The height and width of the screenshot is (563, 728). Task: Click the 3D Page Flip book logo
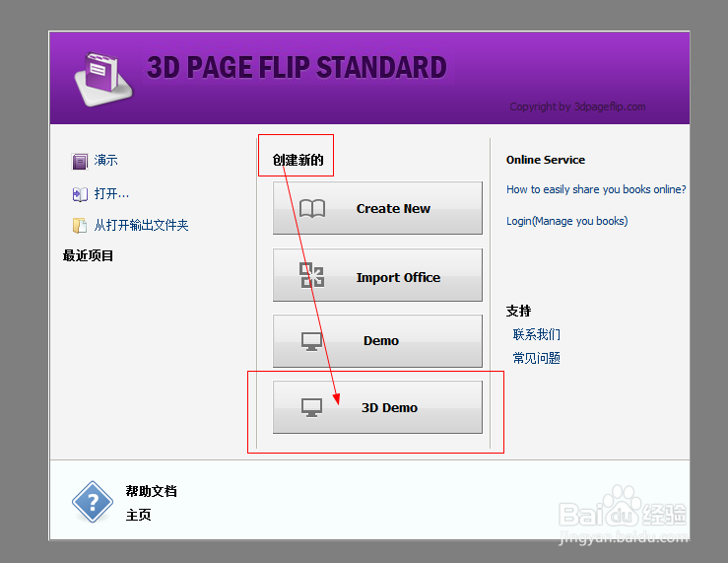[103, 79]
